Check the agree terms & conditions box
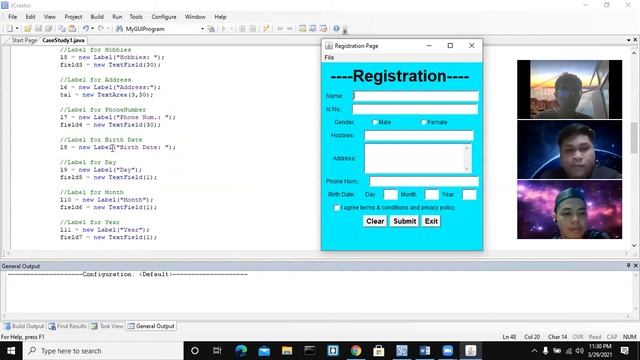This screenshot has width=640, height=360. (x=337, y=208)
